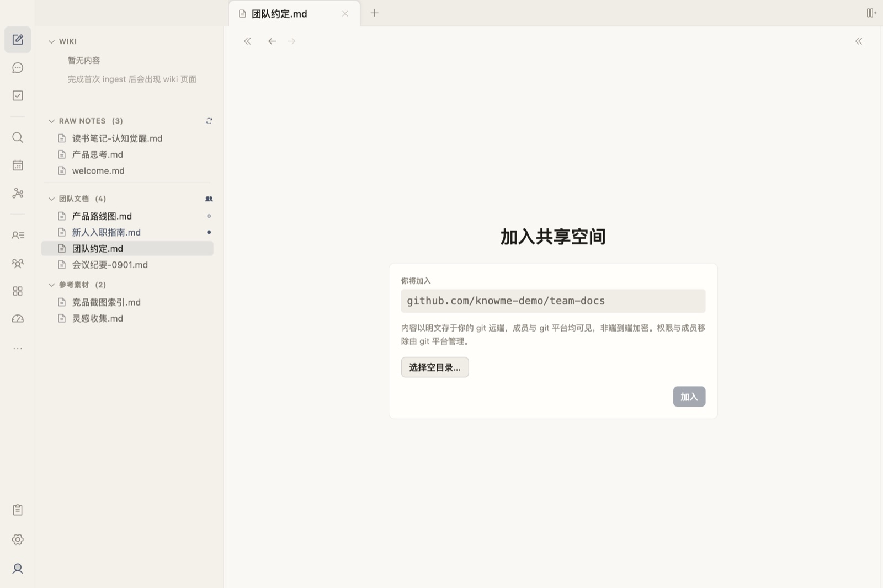
Task: Open the settings gear icon
Action: (18, 539)
